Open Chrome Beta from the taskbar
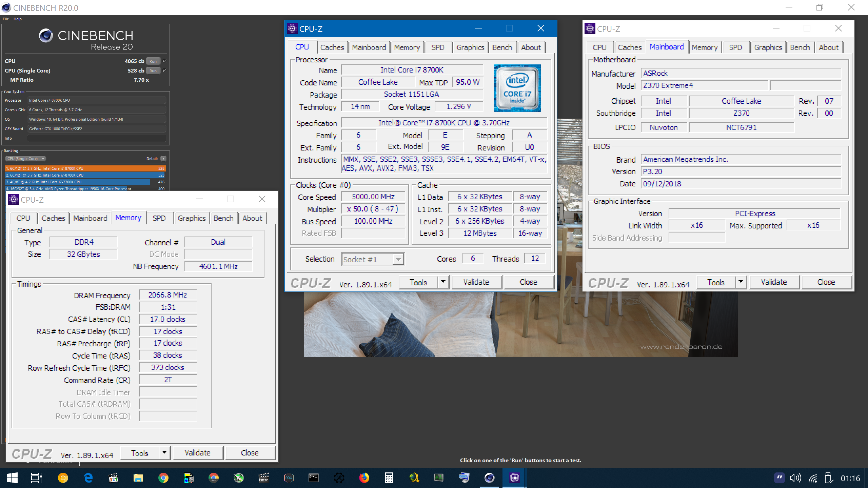Image resolution: width=868 pixels, height=488 pixels. coord(214,478)
